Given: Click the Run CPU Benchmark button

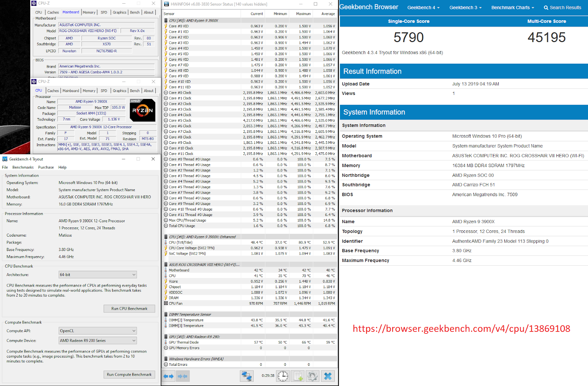Looking at the screenshot, I should tap(129, 309).
